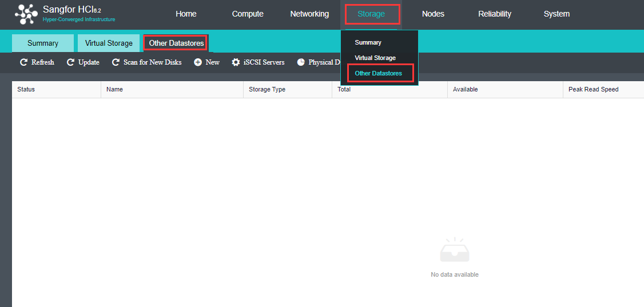Switch to the Summary tab
Image resolution: width=644 pixels, height=307 pixels.
(43, 43)
